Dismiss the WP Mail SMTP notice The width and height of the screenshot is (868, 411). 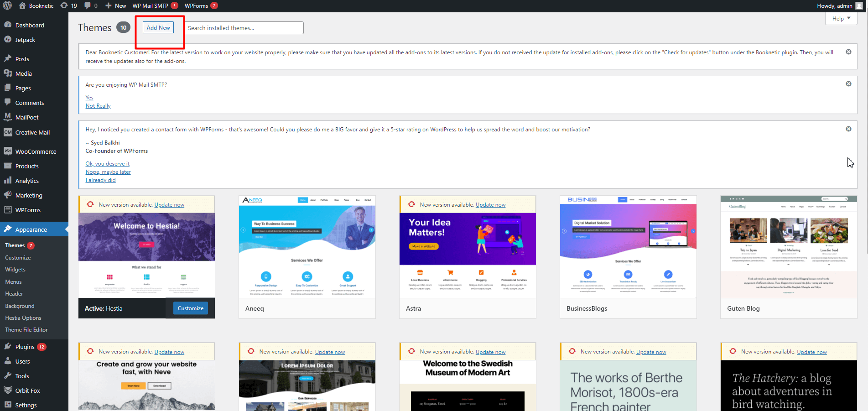click(x=848, y=84)
